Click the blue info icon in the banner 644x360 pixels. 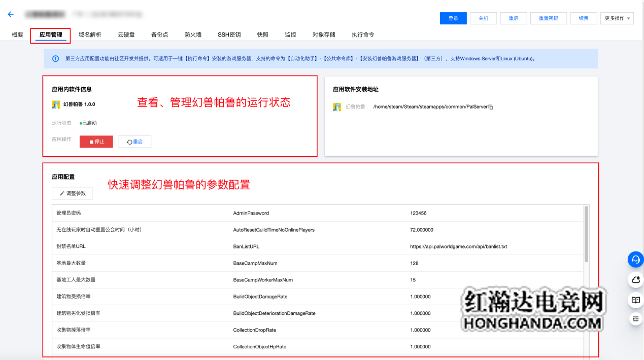coord(55,59)
